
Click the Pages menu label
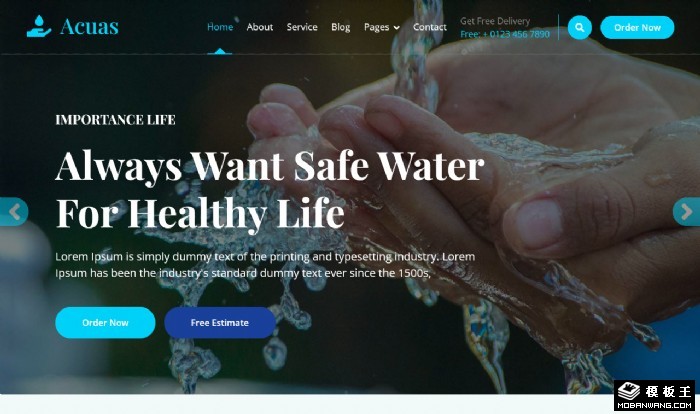[x=376, y=28]
